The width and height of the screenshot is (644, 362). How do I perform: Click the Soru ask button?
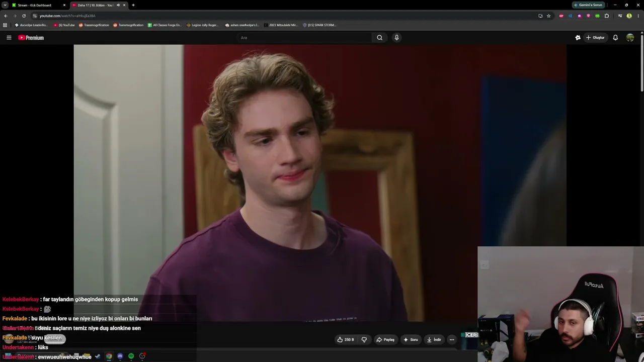click(x=411, y=340)
